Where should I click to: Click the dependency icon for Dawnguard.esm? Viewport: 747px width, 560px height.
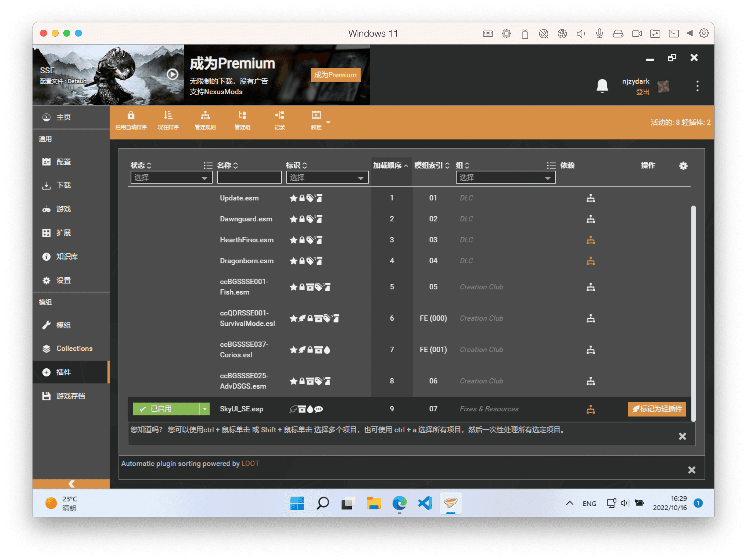[590, 219]
